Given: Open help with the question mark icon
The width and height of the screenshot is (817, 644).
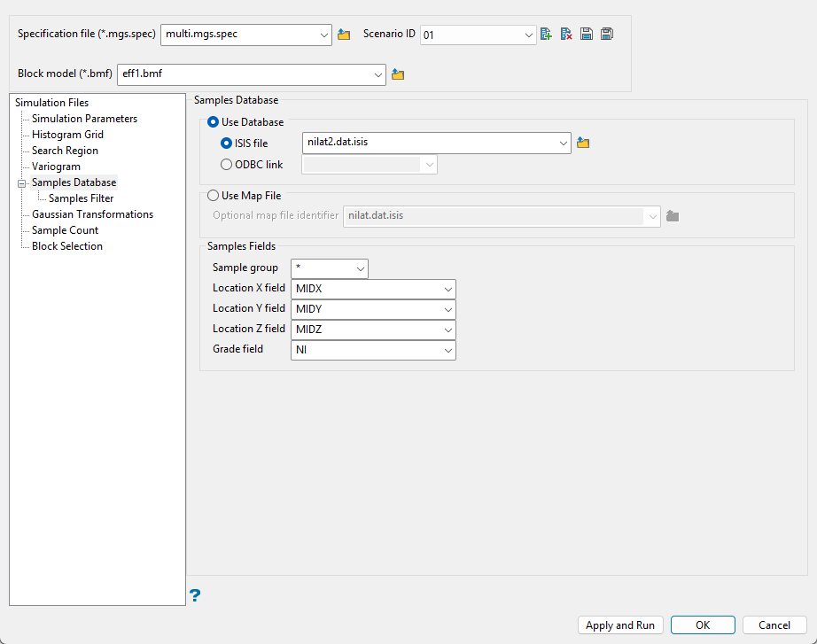Looking at the screenshot, I should pyautogui.click(x=195, y=595).
